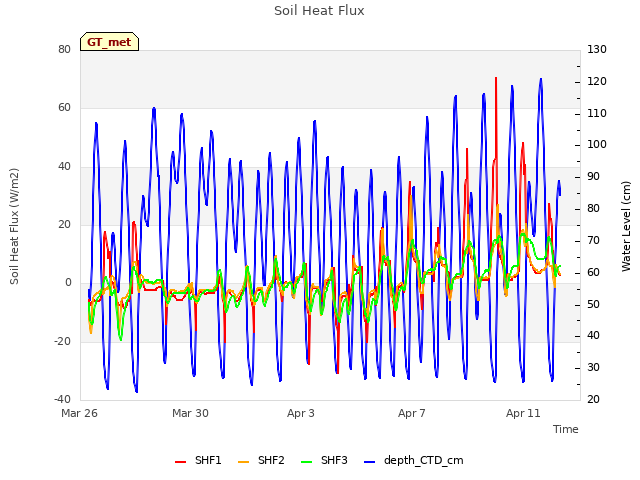
Task: Click the right axis value 70
Action: 593,240
